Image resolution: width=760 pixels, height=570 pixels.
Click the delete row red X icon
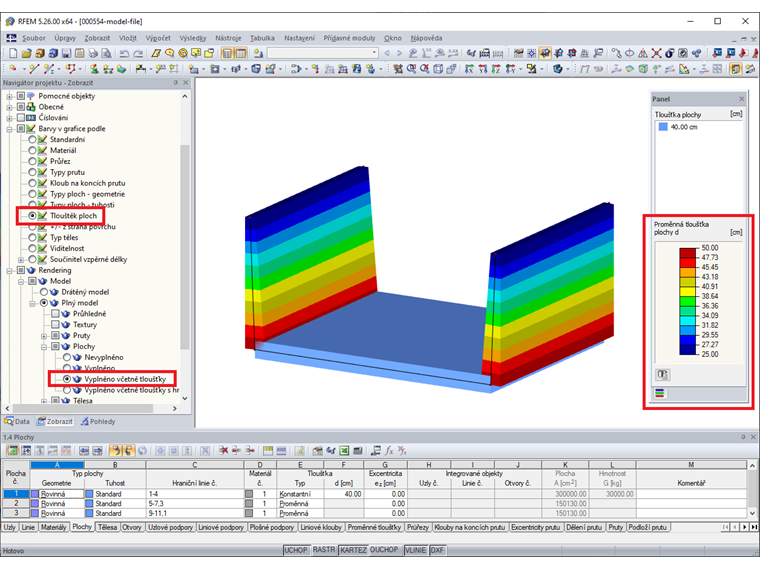click(x=223, y=451)
